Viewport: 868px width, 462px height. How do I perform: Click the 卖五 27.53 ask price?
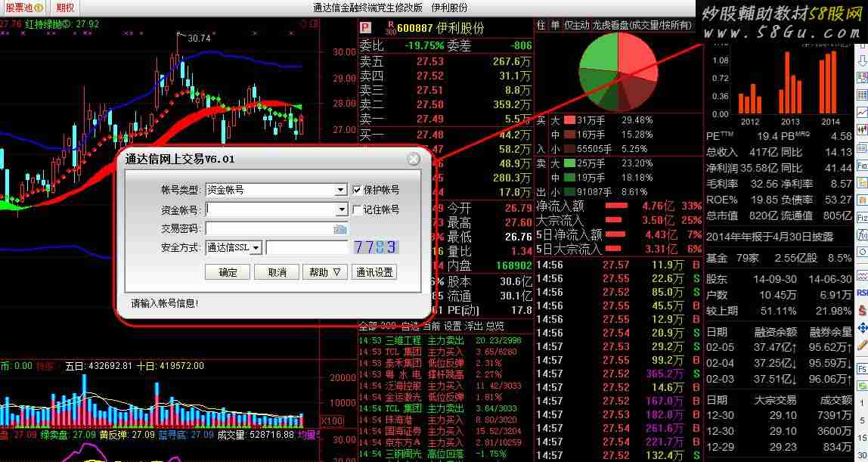430,61
